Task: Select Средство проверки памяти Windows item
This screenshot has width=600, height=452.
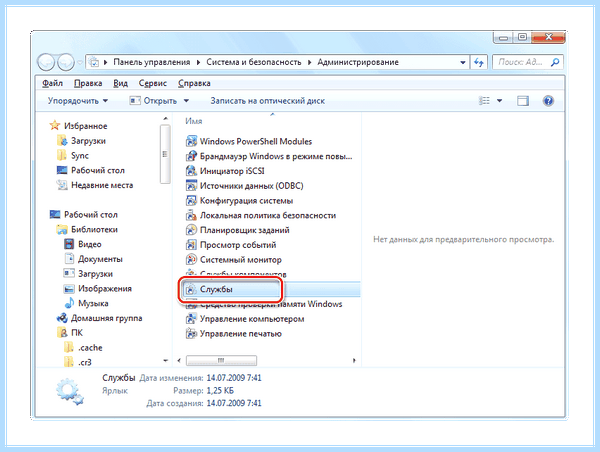Action: point(264,304)
